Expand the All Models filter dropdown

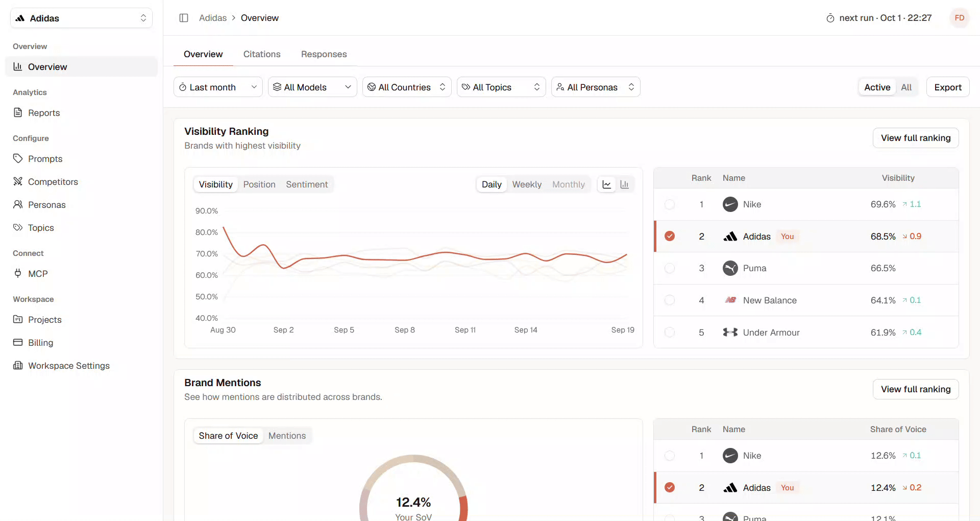pyautogui.click(x=312, y=87)
